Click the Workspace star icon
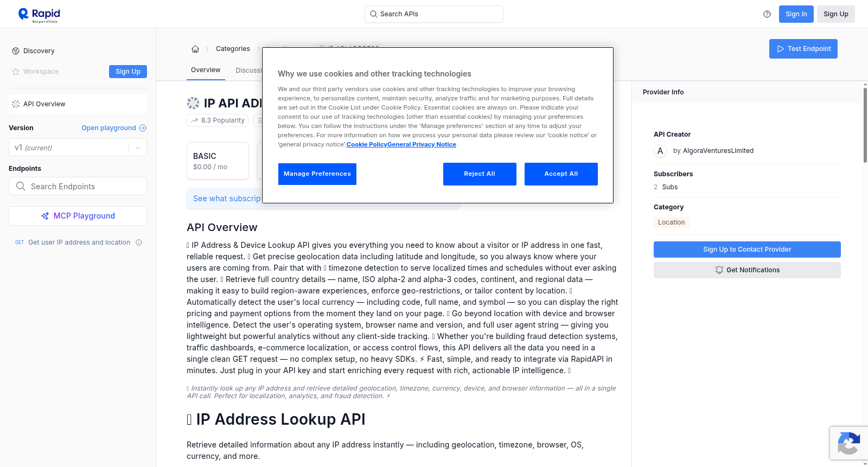Viewport: 868px width, 467px height. [x=16, y=72]
